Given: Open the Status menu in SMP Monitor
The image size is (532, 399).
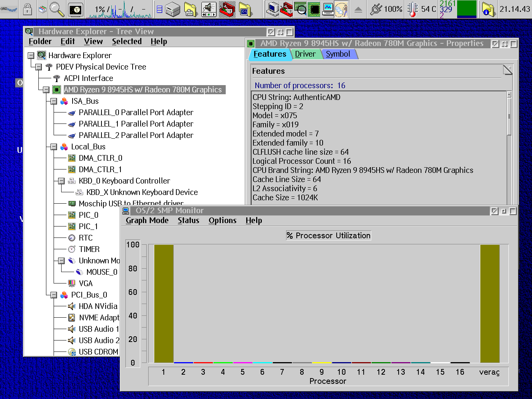Looking at the screenshot, I should coord(188,220).
